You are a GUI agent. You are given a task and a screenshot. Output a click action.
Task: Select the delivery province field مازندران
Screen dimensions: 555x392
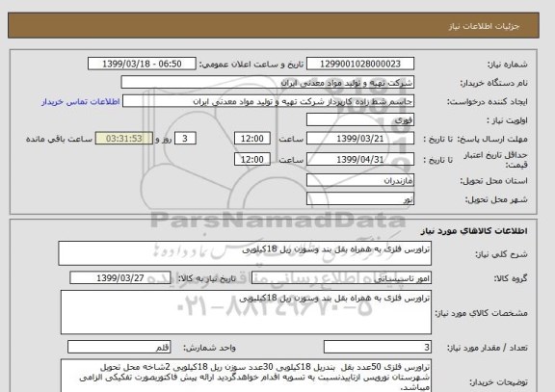click(360, 180)
